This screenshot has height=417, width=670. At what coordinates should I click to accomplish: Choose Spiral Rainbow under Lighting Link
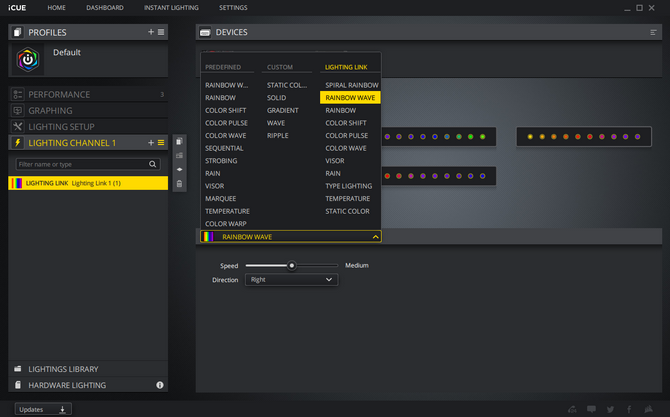(x=352, y=85)
